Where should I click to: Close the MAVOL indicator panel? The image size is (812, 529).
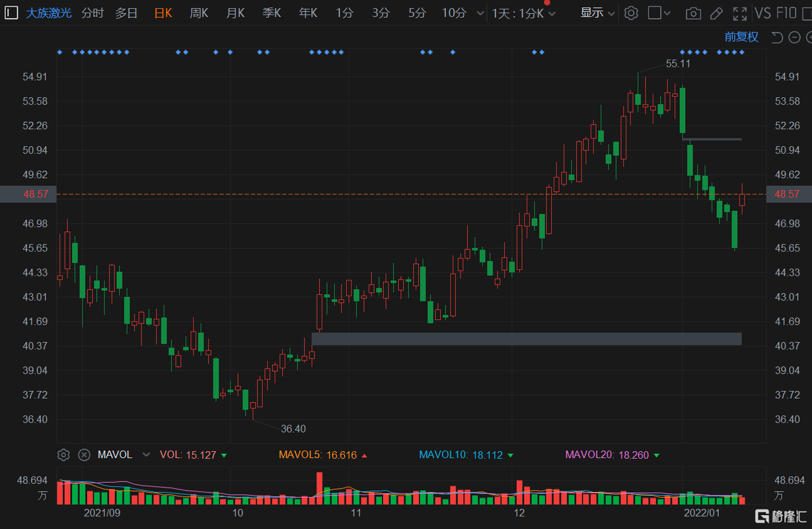tap(84, 455)
